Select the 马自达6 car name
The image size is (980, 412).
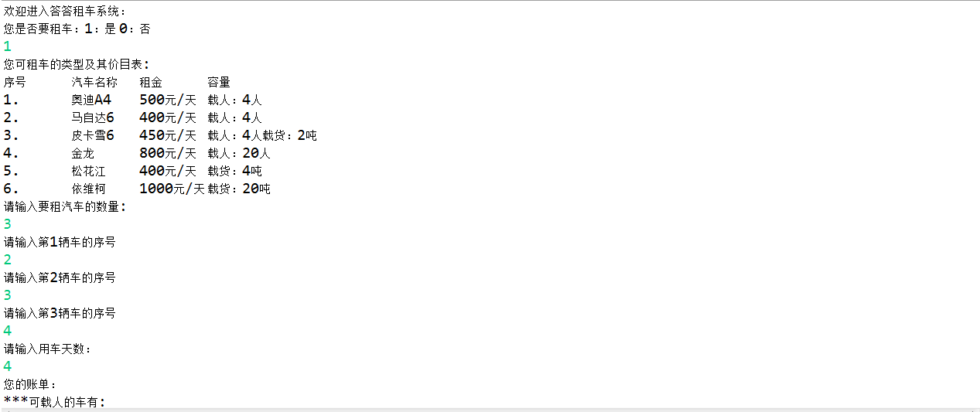click(93, 117)
